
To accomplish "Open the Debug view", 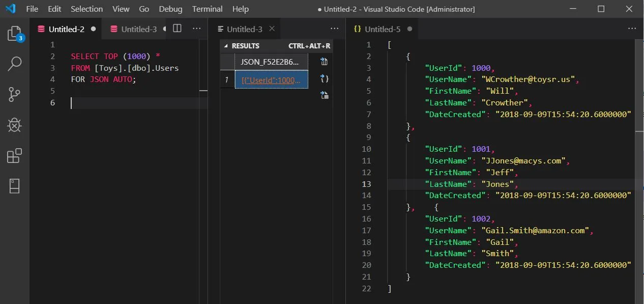I will tap(14, 125).
